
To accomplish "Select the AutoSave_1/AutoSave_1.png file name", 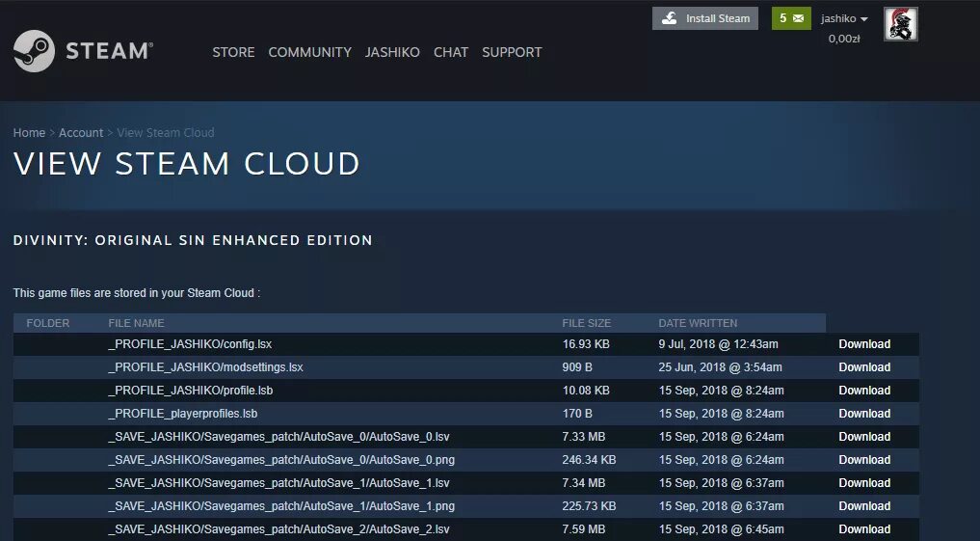I will click(x=281, y=506).
